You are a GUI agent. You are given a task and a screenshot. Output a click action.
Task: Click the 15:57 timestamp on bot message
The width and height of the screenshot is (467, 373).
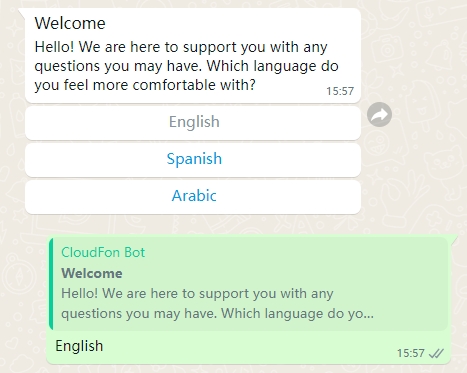tap(340, 91)
